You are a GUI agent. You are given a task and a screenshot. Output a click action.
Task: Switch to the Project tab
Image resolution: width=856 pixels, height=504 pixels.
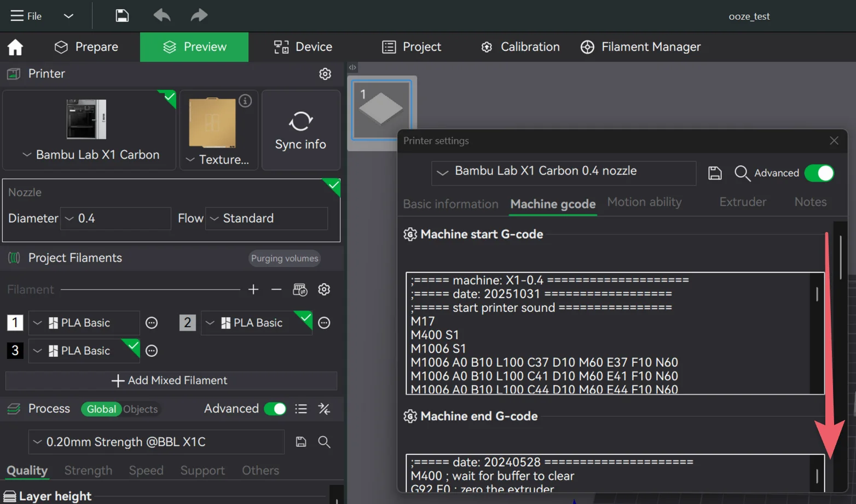pos(412,47)
